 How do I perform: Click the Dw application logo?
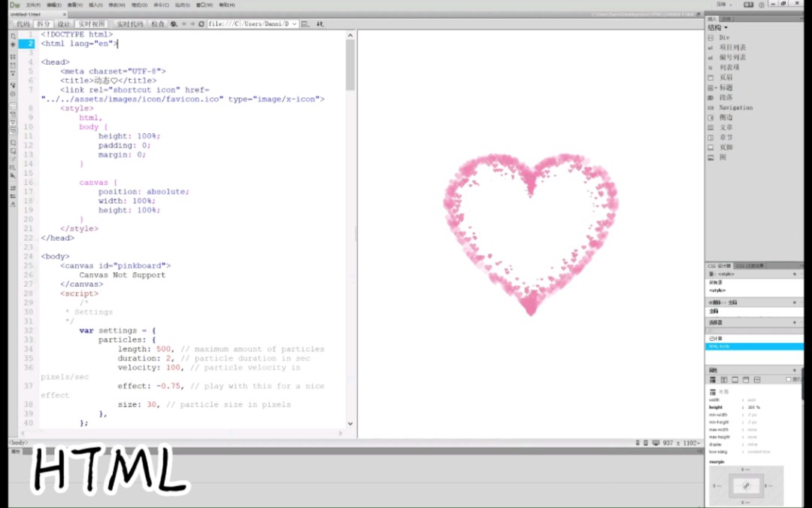[14, 5]
